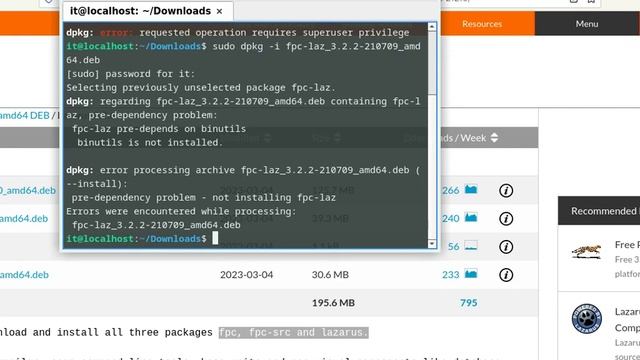Viewport: 640px width, 360px height.
Task: Click the cheetah Free Pascal project thumbnail
Action: [x=587, y=251]
